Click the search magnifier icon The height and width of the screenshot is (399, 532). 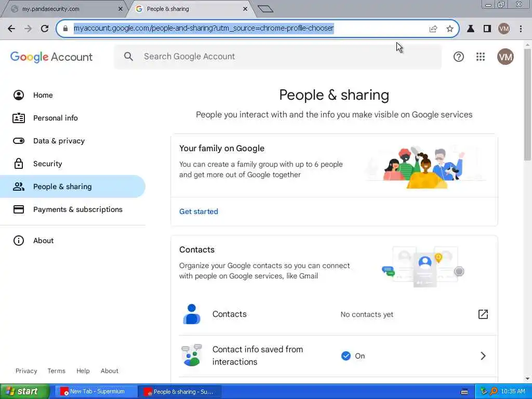[x=128, y=56]
